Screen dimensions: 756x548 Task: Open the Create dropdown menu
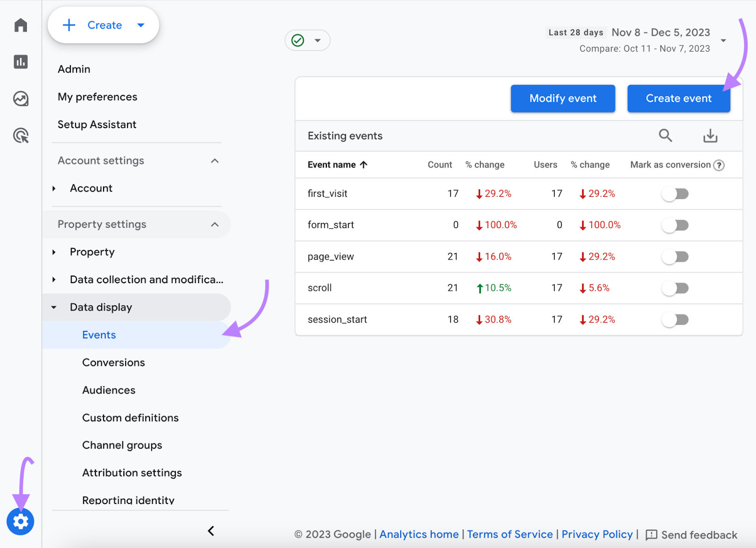[x=141, y=25]
